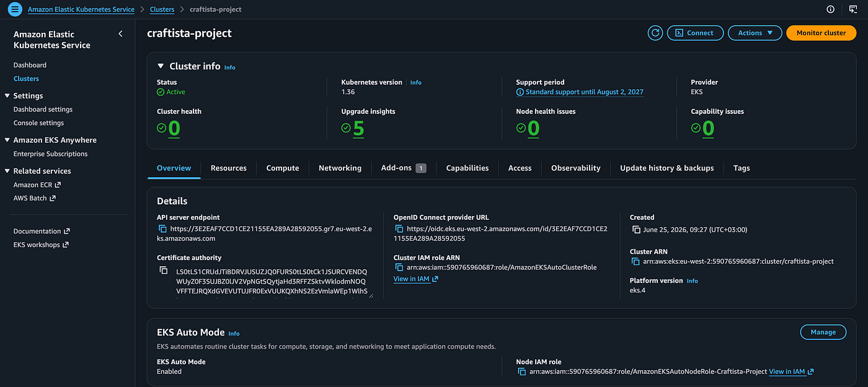This screenshot has height=387, width=868.
Task: Click the Connect button
Action: 694,33
